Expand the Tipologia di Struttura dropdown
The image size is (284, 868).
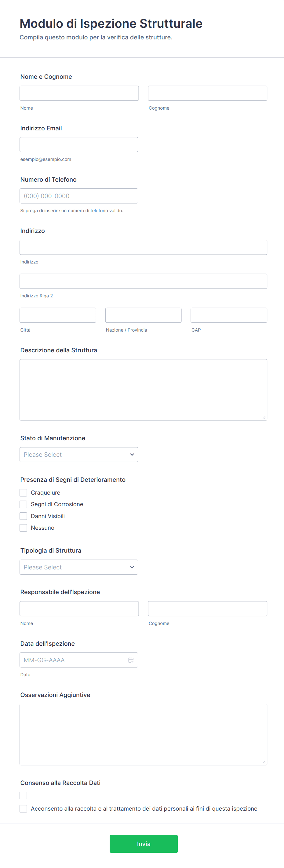[x=78, y=567]
